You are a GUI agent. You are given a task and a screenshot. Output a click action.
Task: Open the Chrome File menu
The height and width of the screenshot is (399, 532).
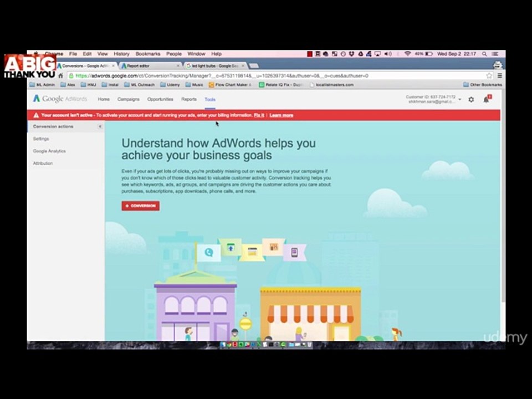click(x=73, y=54)
